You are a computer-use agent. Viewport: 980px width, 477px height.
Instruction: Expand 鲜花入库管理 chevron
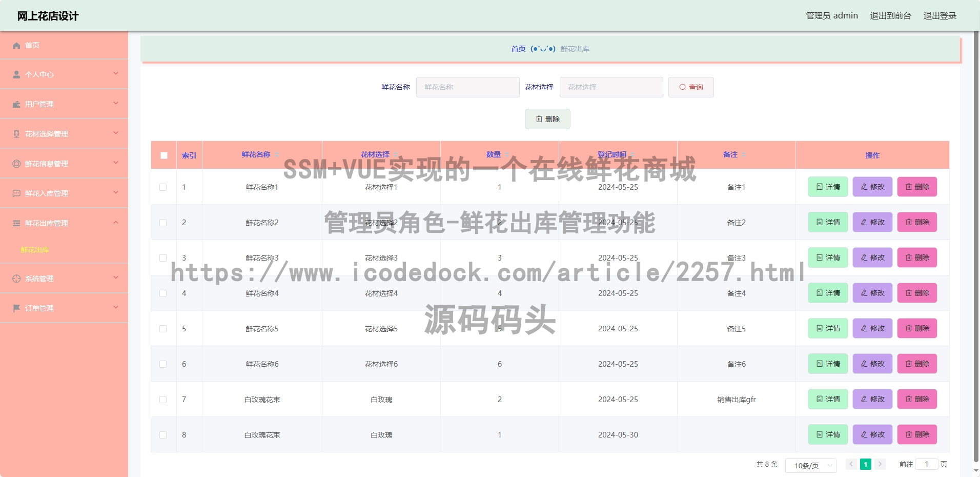(116, 192)
